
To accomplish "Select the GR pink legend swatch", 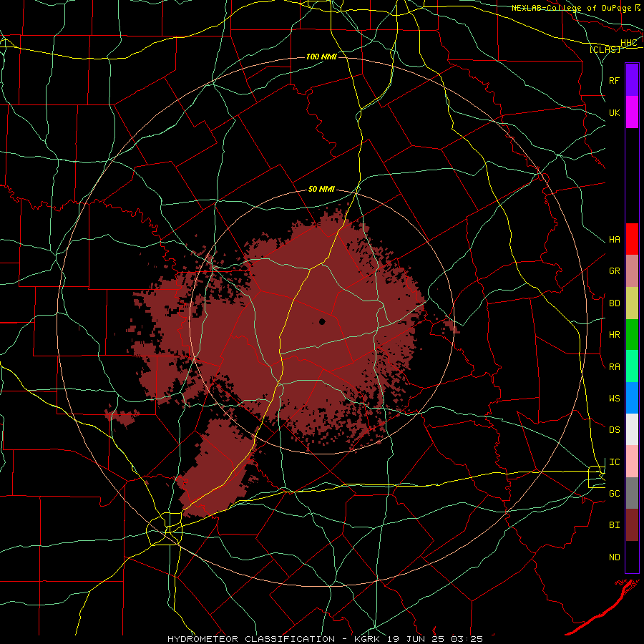I will pyautogui.click(x=632, y=271).
